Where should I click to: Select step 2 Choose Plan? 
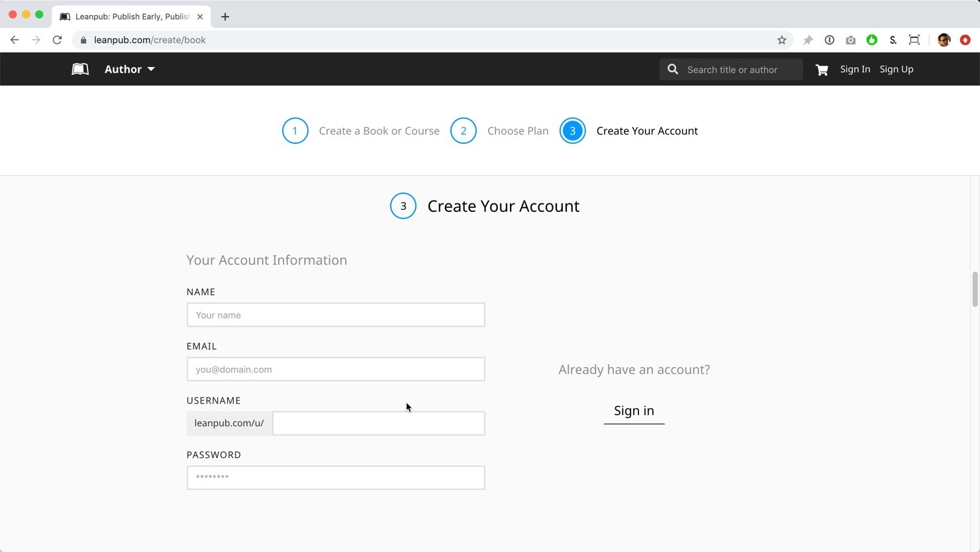coord(500,131)
